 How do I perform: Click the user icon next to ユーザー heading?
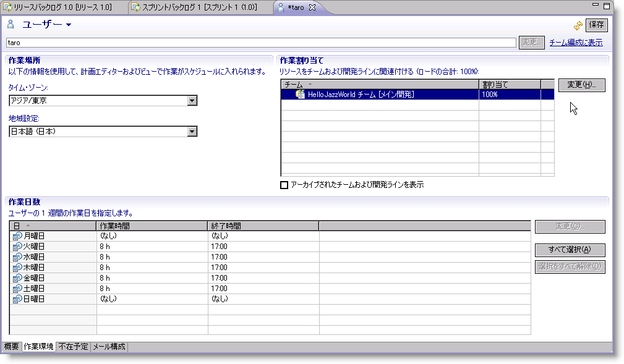(x=11, y=24)
